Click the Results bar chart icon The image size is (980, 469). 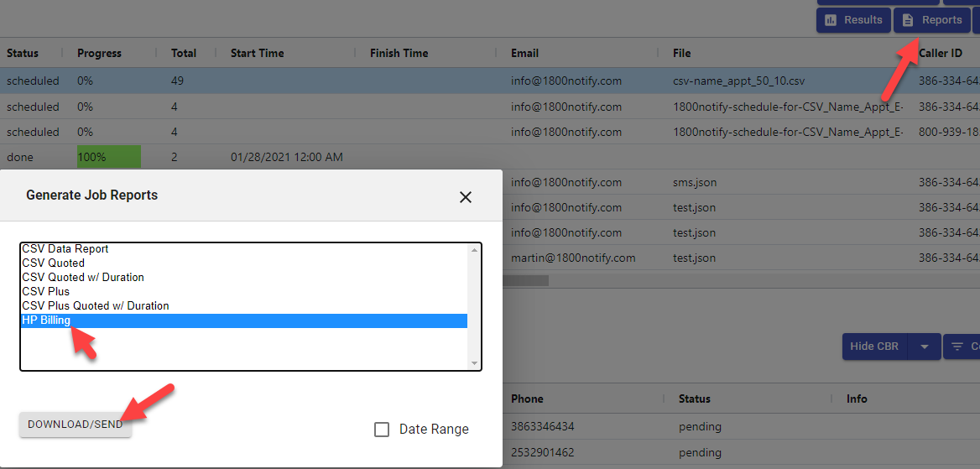[831, 20]
